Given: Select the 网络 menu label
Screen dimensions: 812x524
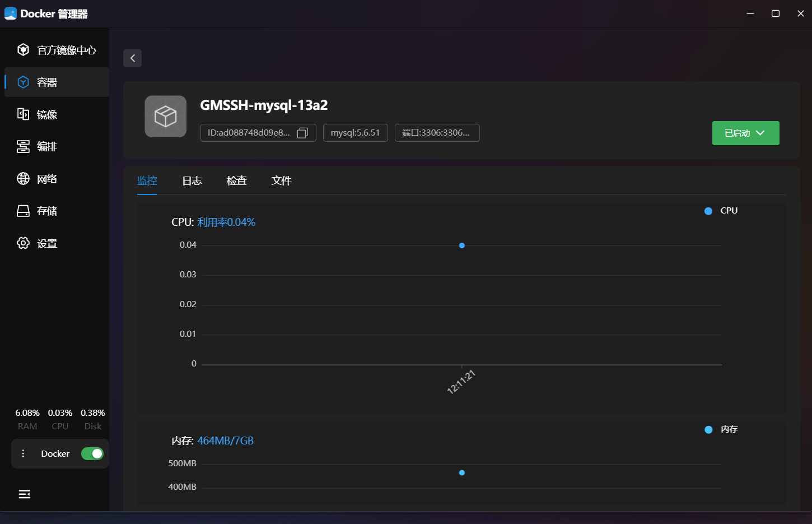Looking at the screenshot, I should pos(47,179).
